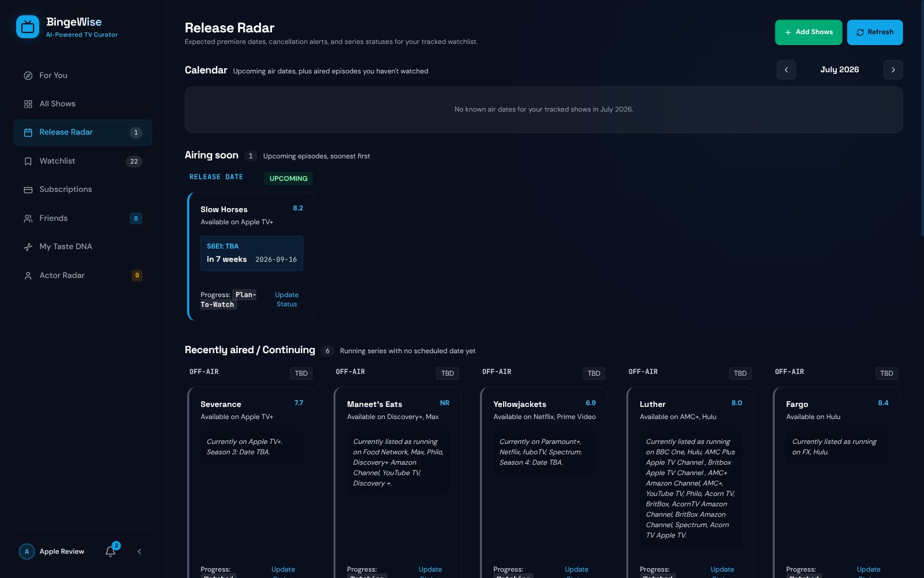Screen dimensions: 924x578
Task: Click Update for Fargo progress
Action: pos(869,572)
